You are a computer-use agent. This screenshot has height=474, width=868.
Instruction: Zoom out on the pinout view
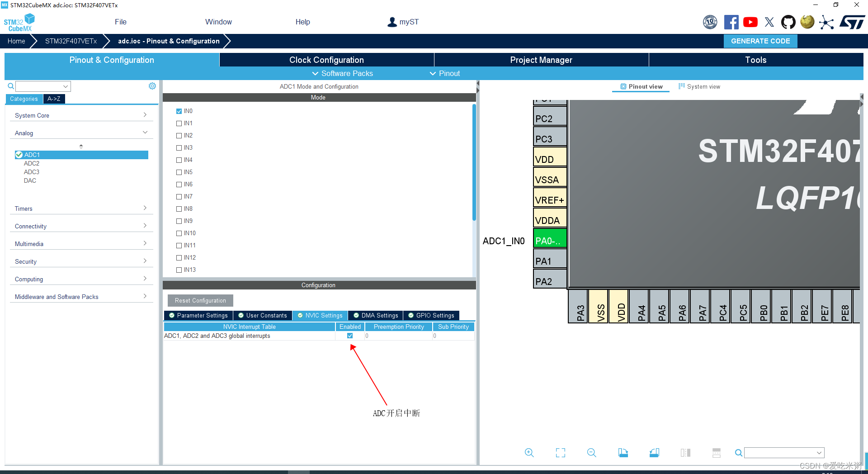click(x=592, y=453)
